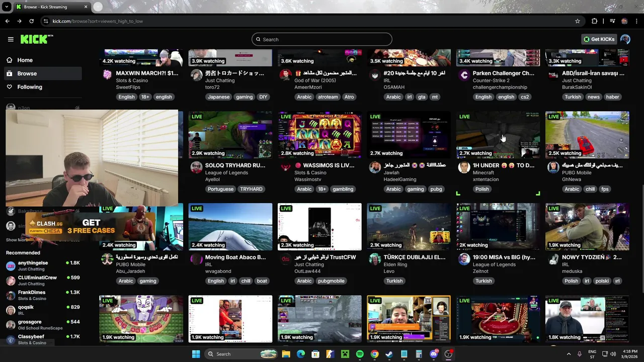Open recommended channel FrankDimes
Viewport: 644px width, 362px height.
click(x=43, y=295)
